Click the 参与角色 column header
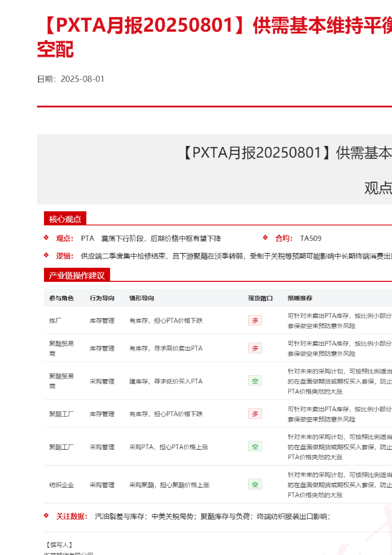The image size is (392, 555). 61,298
